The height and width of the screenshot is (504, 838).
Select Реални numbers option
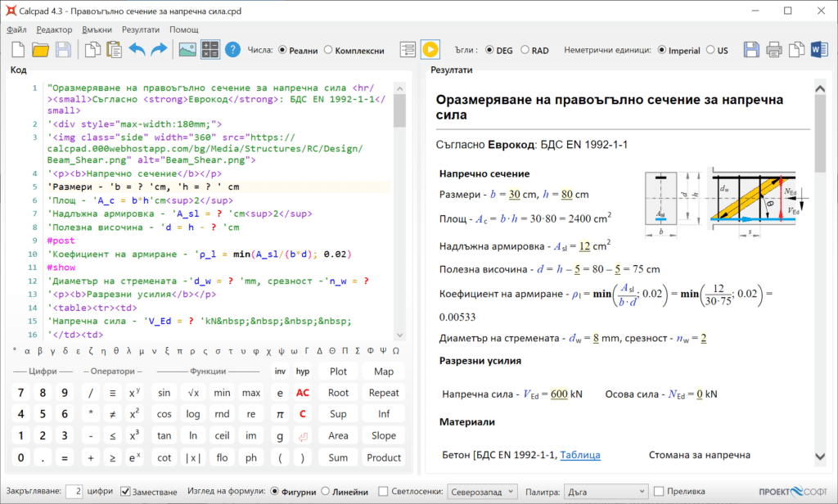[x=298, y=50]
